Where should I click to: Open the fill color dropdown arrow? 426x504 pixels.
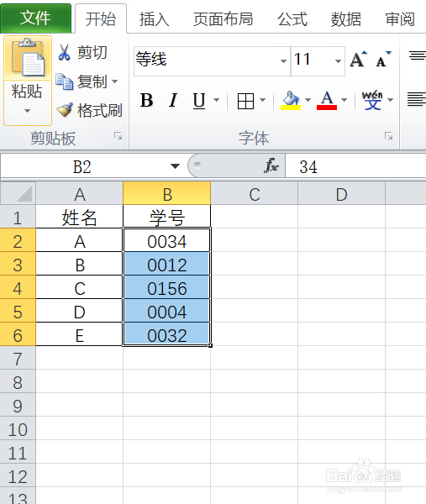(x=308, y=100)
